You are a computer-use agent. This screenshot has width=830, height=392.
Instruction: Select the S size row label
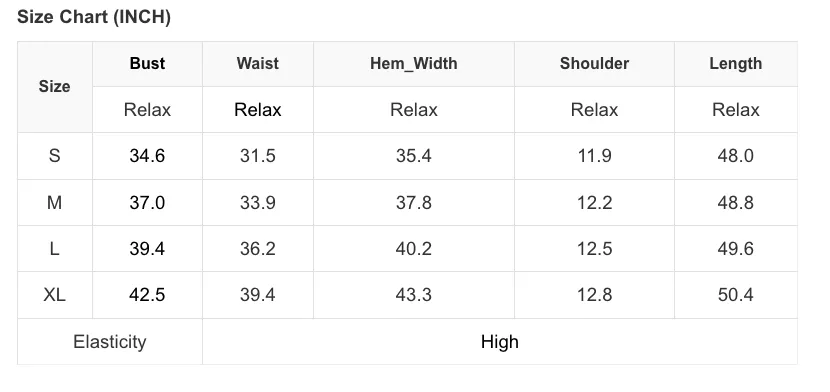pos(55,156)
